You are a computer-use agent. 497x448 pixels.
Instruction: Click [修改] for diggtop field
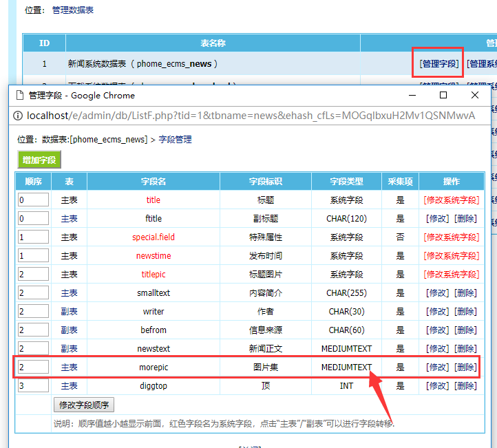tap(437, 386)
